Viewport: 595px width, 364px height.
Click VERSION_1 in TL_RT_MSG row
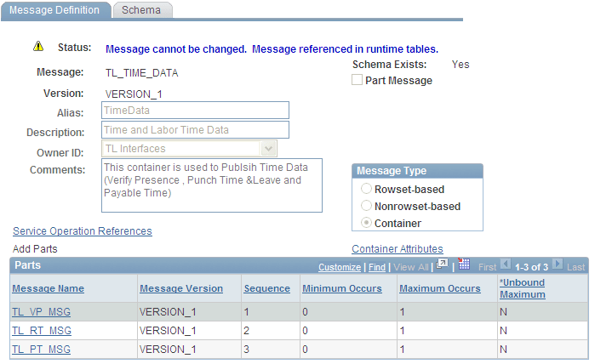click(x=168, y=331)
